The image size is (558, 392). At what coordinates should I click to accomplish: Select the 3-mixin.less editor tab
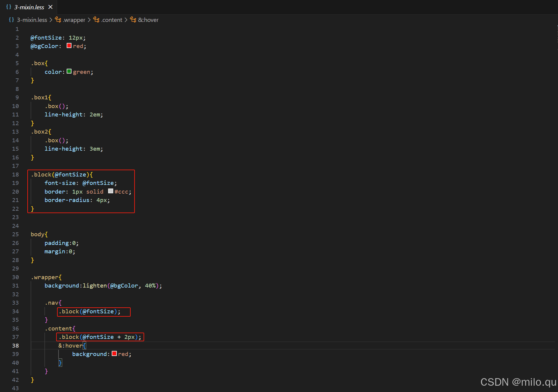pos(29,7)
